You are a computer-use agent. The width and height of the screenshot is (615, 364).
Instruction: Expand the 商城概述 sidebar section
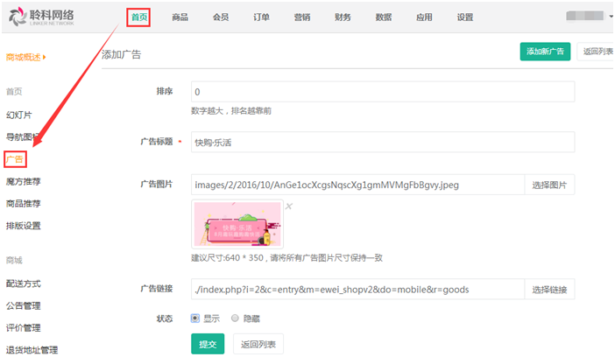(25, 58)
